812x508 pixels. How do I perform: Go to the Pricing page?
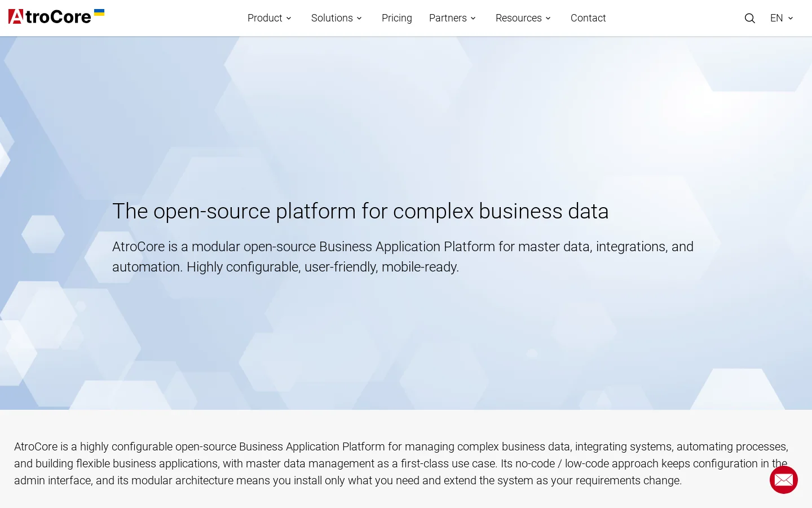397,18
